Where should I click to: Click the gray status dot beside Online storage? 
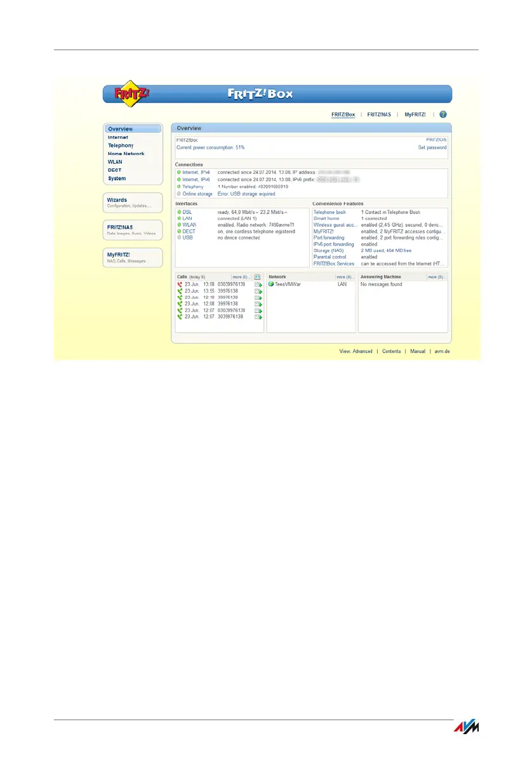(179, 194)
